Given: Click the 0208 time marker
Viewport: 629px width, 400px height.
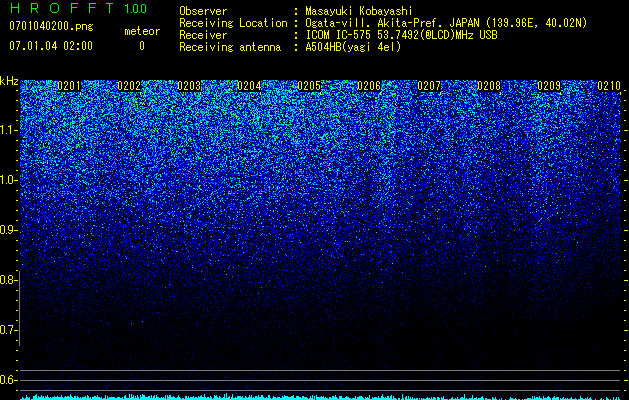Looking at the screenshot, I should coord(489,86).
